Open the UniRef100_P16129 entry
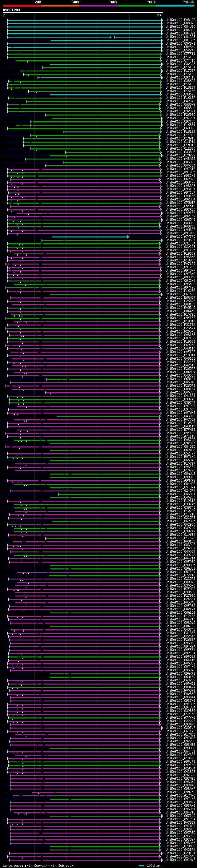 click(x=180, y=132)
